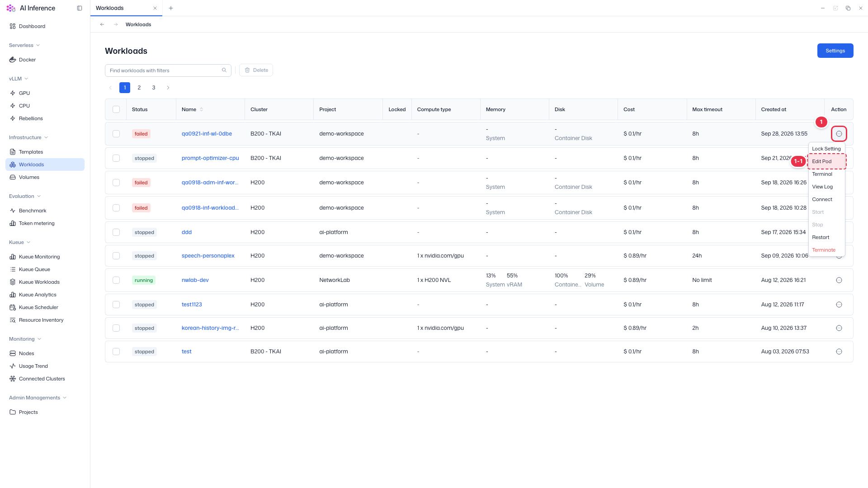Open the Nodes monitoring page
This screenshot has width=868, height=488.
(26, 353)
